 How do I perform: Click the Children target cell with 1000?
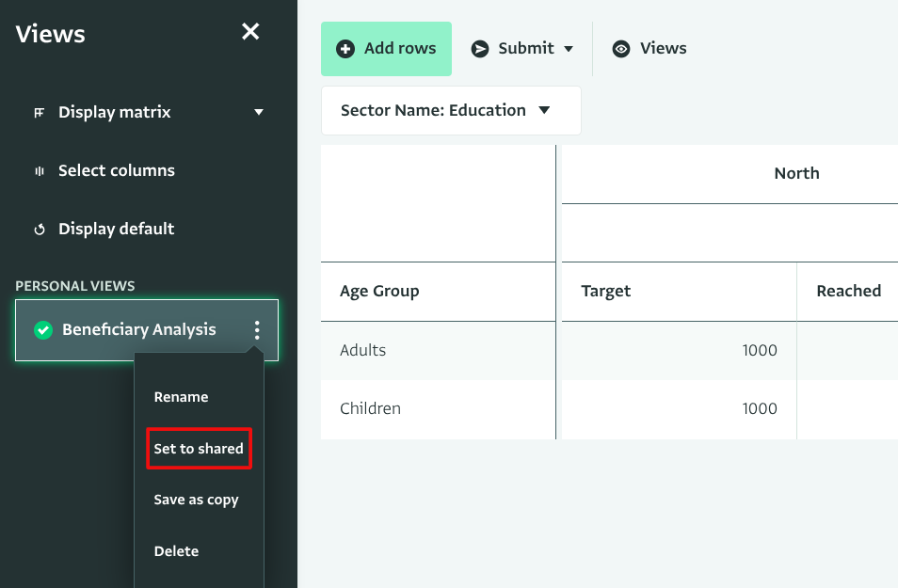pos(678,408)
